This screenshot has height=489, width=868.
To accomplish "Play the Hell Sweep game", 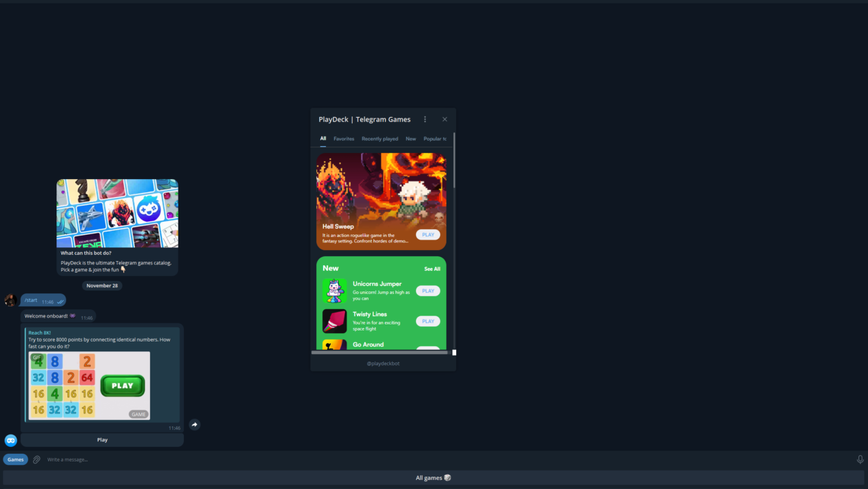I will coord(428,235).
